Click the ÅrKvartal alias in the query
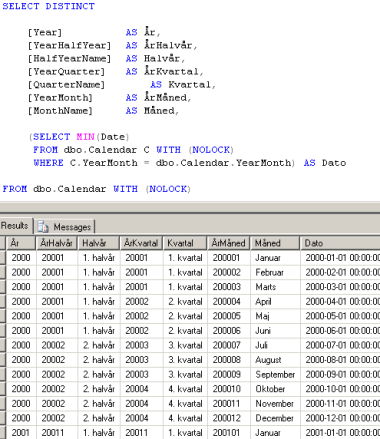The width and height of the screenshot is (380, 439). [171, 71]
